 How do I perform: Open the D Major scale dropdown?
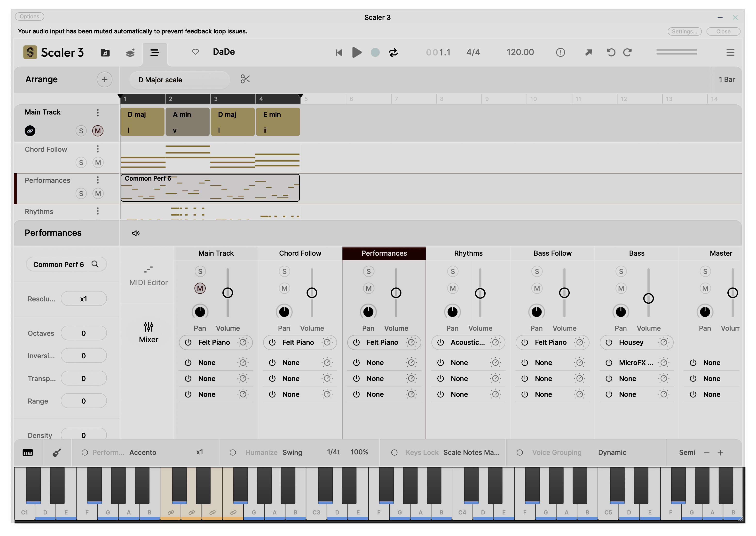coord(179,80)
